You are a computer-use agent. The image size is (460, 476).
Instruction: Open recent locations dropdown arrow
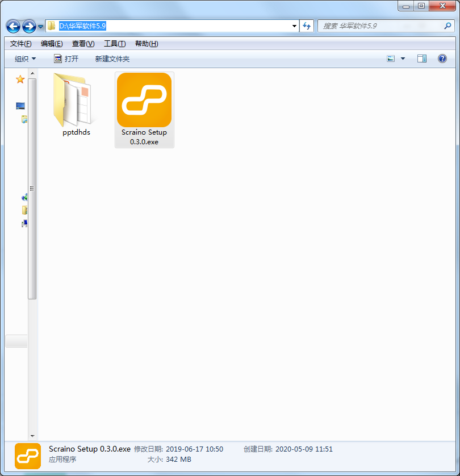click(x=40, y=27)
